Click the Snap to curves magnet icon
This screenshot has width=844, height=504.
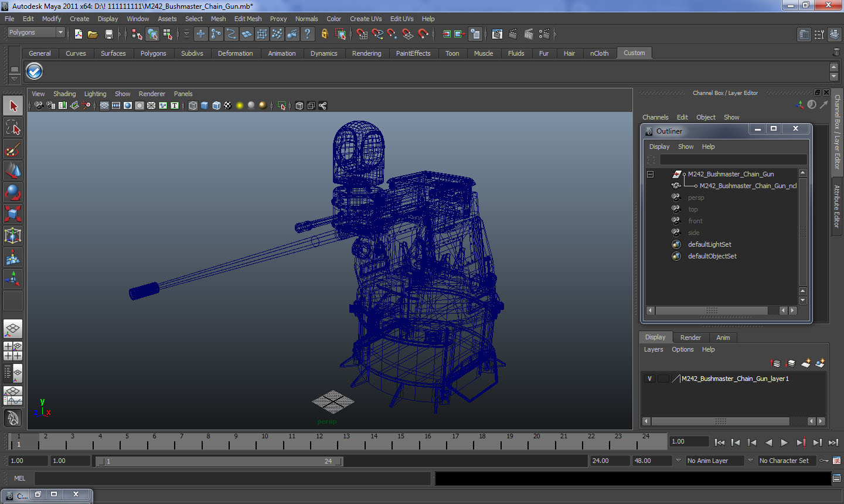pos(377,35)
